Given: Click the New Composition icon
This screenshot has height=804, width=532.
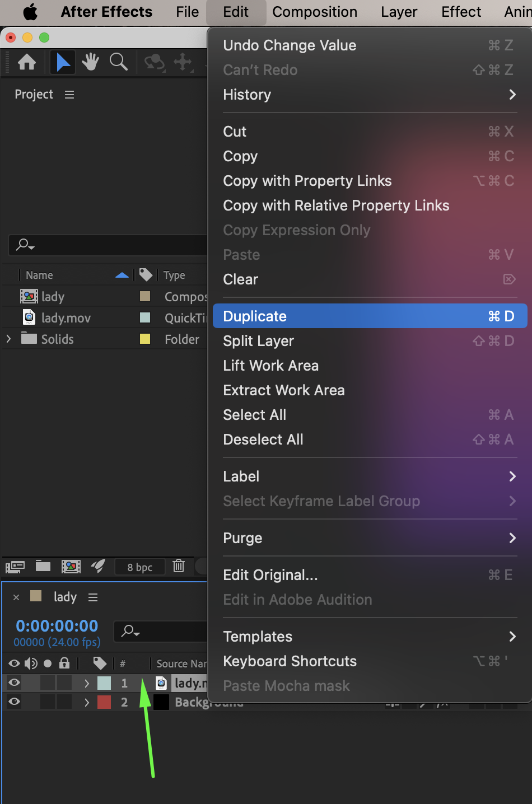Looking at the screenshot, I should [71, 567].
